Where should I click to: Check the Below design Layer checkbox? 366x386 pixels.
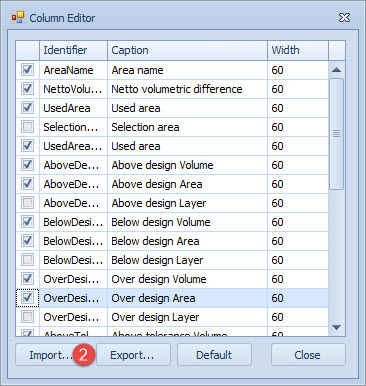tap(27, 260)
